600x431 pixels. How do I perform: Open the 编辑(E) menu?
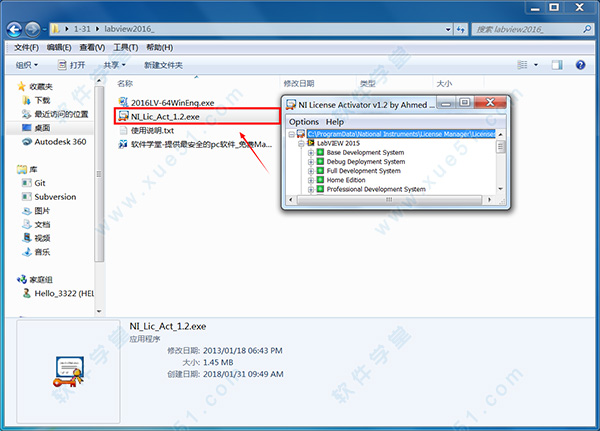59,47
